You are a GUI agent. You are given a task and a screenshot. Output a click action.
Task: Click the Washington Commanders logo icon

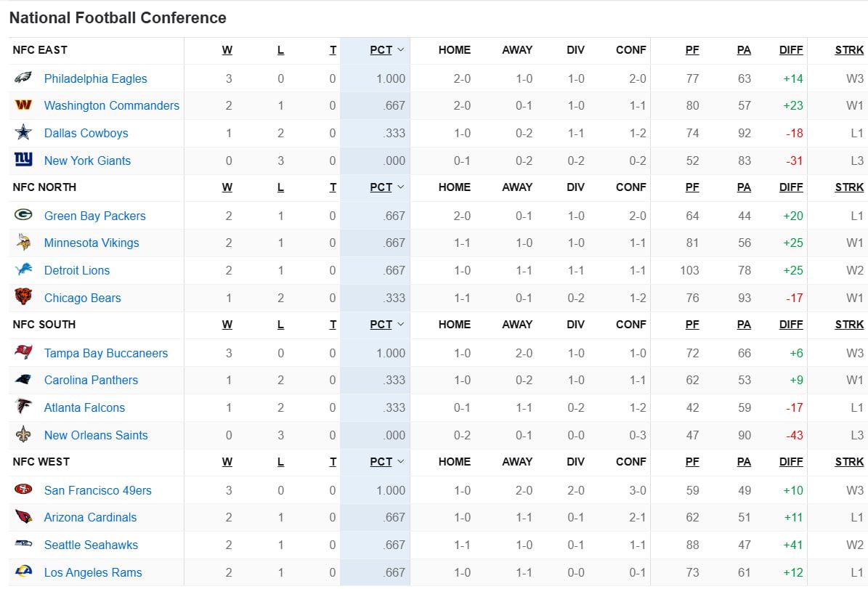point(23,105)
